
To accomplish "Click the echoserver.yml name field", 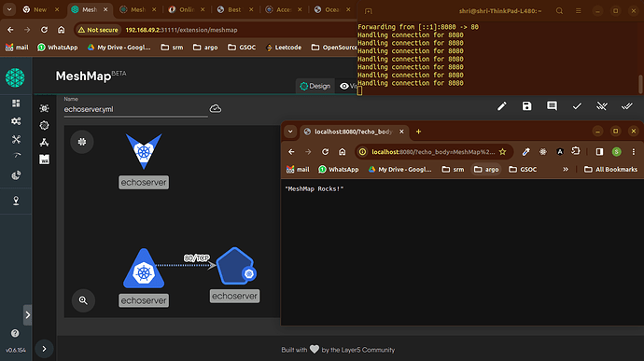I will pyautogui.click(x=135, y=109).
